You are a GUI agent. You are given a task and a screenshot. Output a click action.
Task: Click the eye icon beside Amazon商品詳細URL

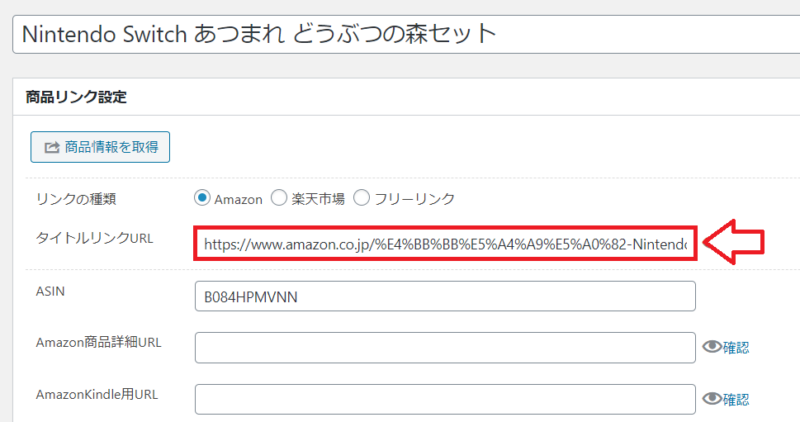coord(712,347)
